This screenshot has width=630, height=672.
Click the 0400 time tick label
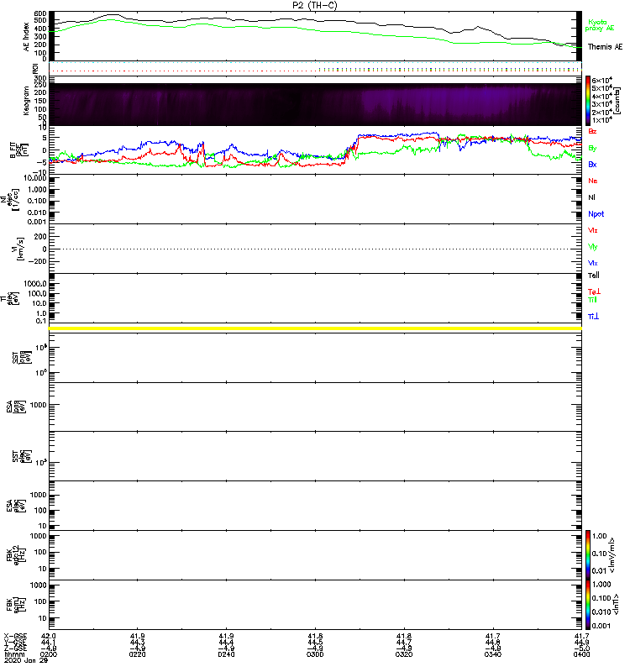click(581, 654)
